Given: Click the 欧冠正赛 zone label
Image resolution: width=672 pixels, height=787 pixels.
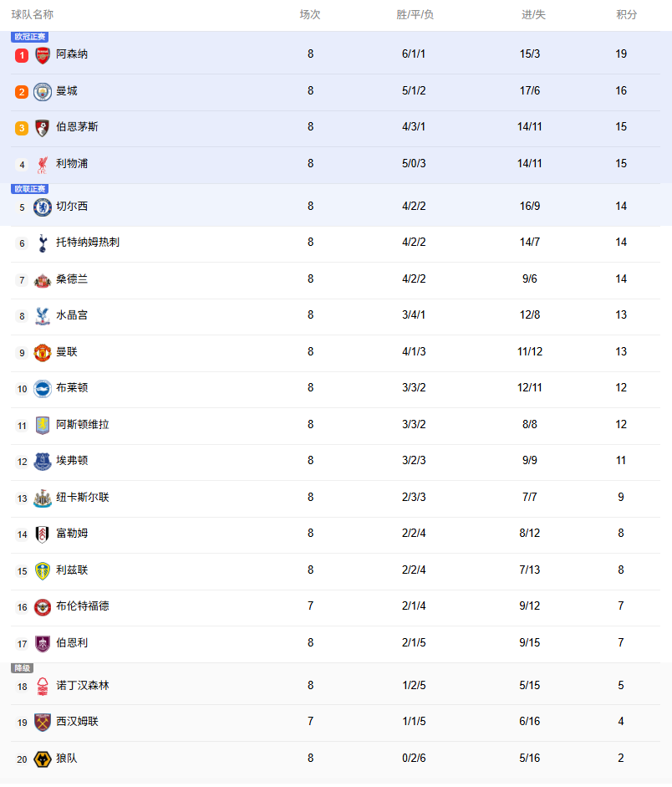Looking at the screenshot, I should click(30, 37).
